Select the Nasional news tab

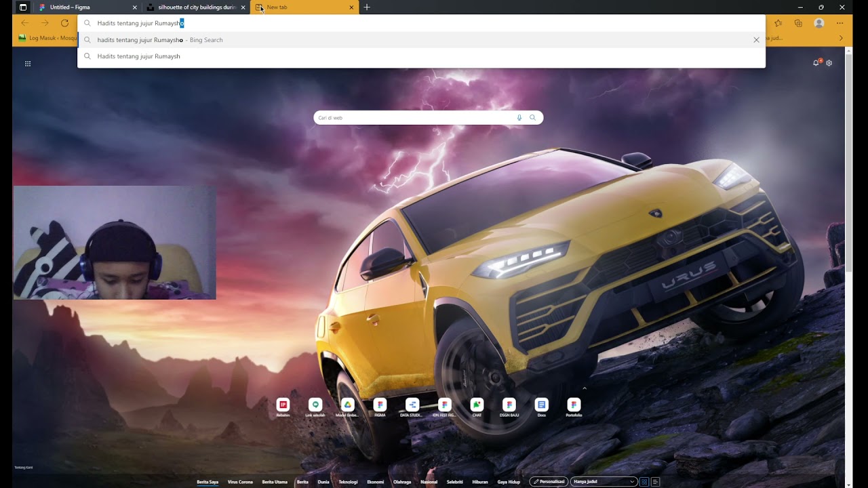[429, 482]
